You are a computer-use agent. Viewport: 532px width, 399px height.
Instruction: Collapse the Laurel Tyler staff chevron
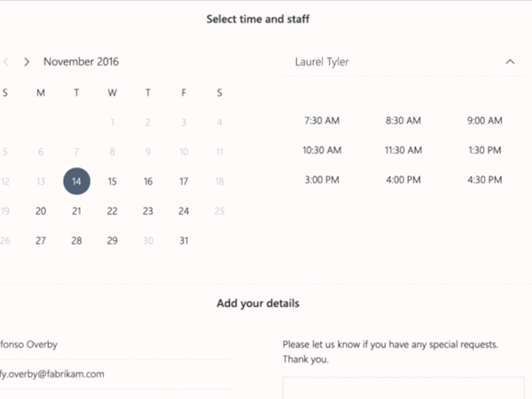(510, 62)
